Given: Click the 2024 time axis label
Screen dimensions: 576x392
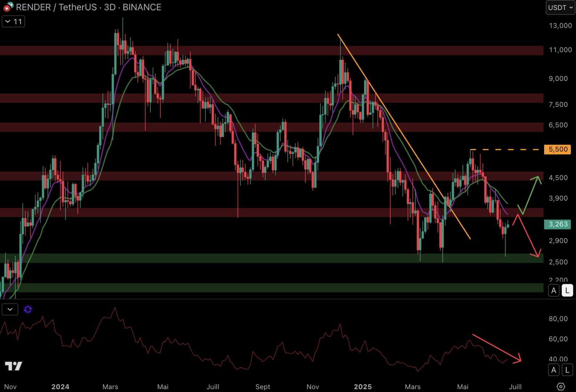Looking at the screenshot, I should 60,387.
